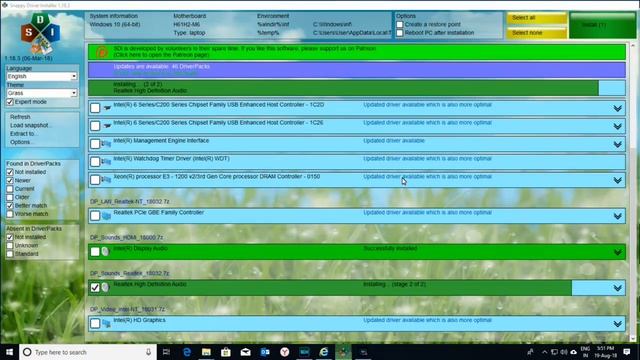
Task: Click the Select all button
Action: (x=537, y=18)
